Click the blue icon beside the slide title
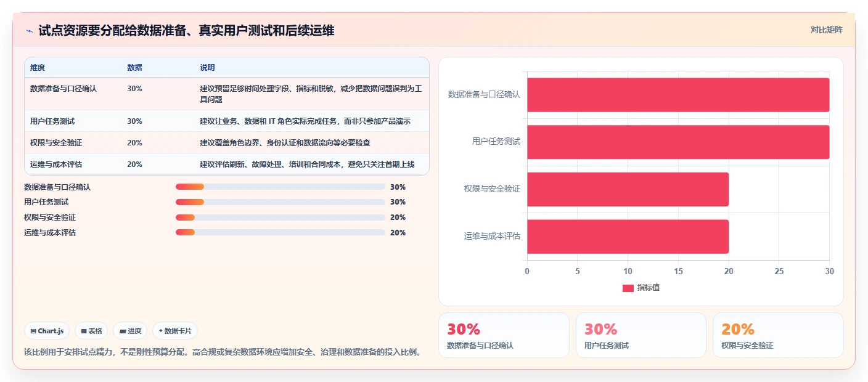 (29, 31)
